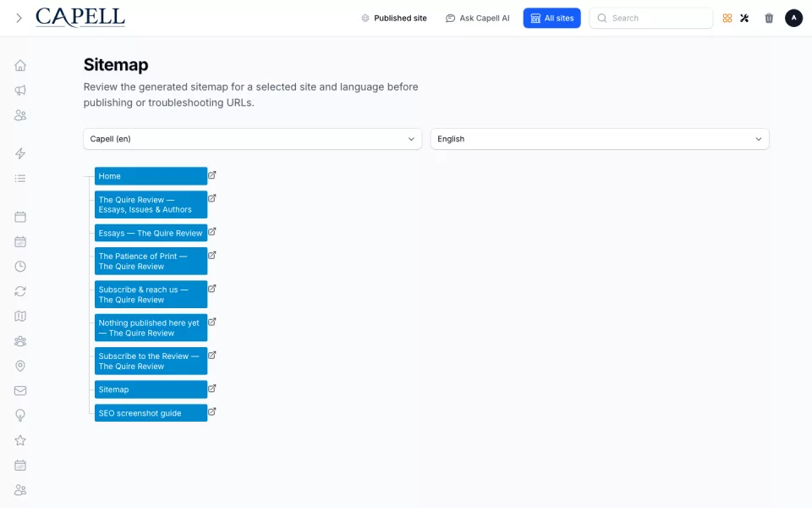Open the refresh arrows icon in sidebar
Screen dimensions: 812x508
click(20, 291)
